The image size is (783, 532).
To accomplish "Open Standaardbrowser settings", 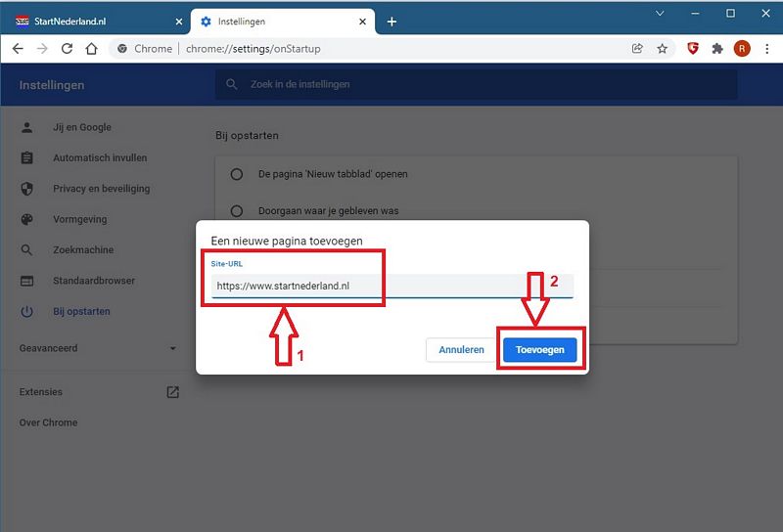I will tap(95, 281).
